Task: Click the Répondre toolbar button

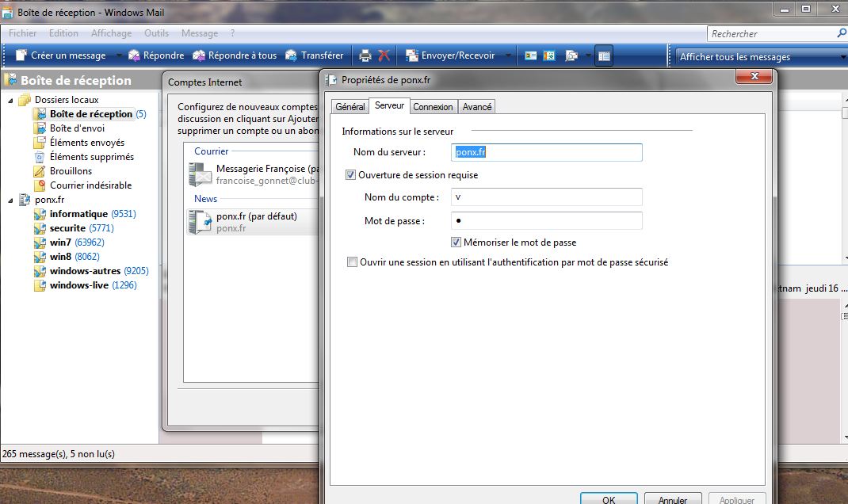Action: tap(156, 55)
